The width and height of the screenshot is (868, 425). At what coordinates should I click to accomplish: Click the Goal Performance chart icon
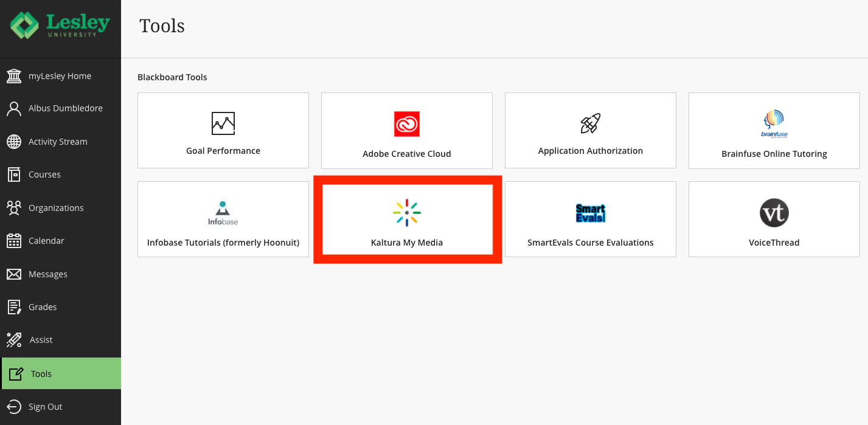(x=223, y=123)
